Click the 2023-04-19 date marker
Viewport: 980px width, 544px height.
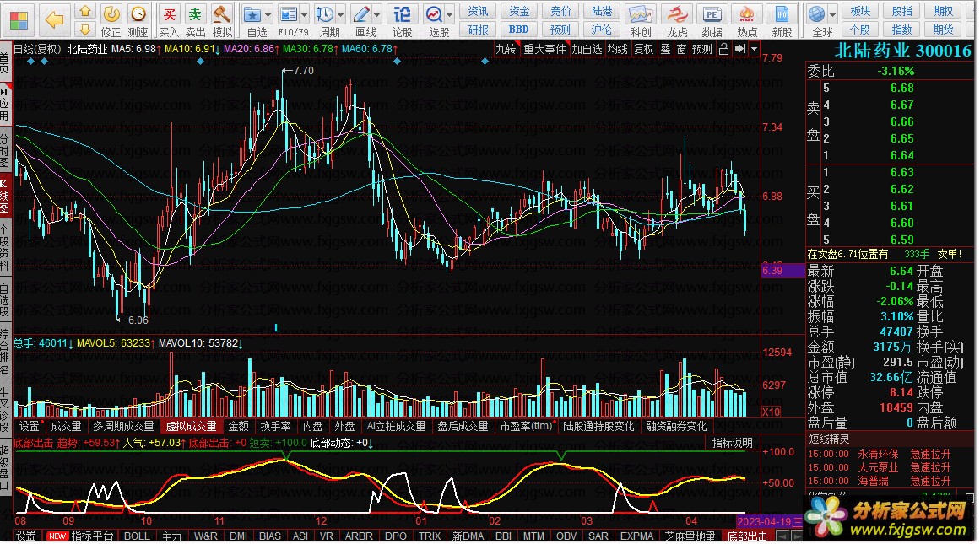(x=769, y=521)
